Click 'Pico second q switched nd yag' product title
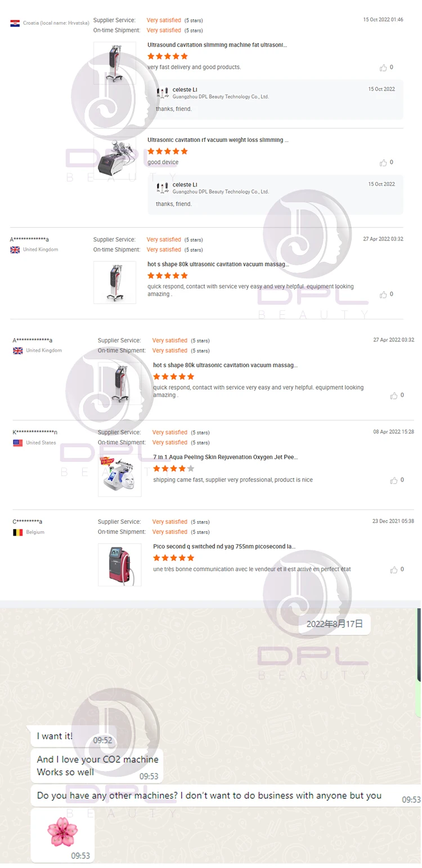Screen dimensions: 422x868 [225, 546]
